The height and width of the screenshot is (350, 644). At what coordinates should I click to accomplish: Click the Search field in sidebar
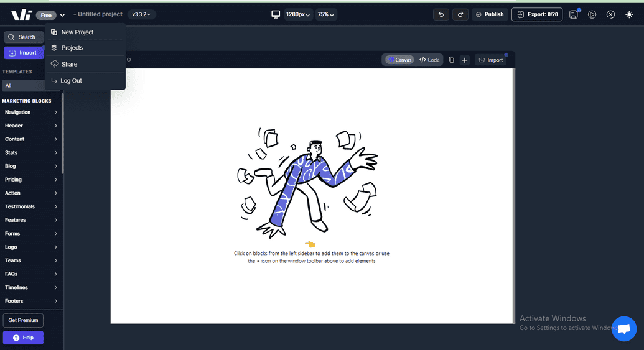point(24,37)
